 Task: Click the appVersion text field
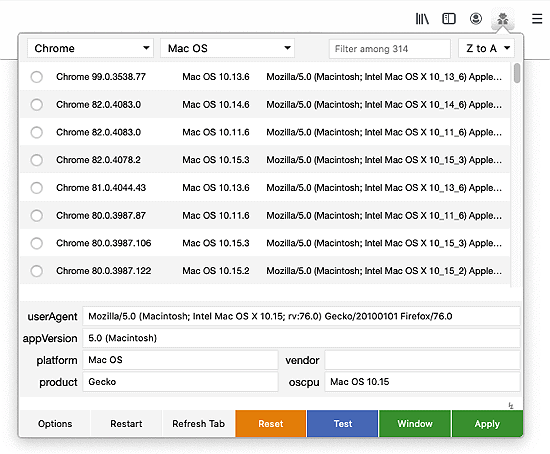[301, 338]
